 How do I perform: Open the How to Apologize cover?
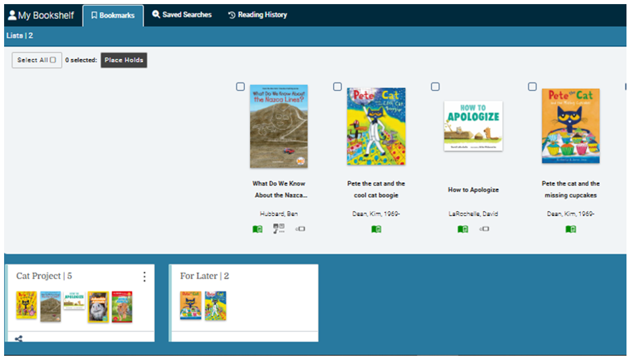pos(473,126)
